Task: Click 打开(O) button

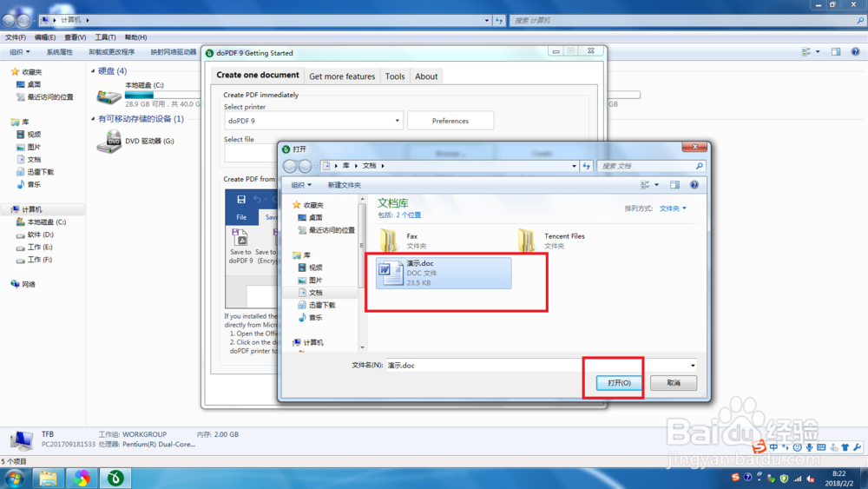Action: [618, 383]
